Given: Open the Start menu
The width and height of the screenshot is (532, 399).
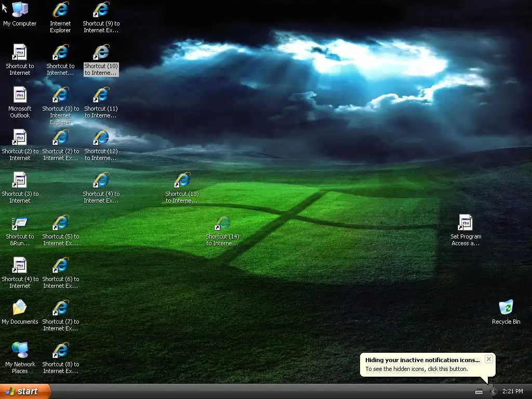Looking at the screenshot, I should 25,391.
